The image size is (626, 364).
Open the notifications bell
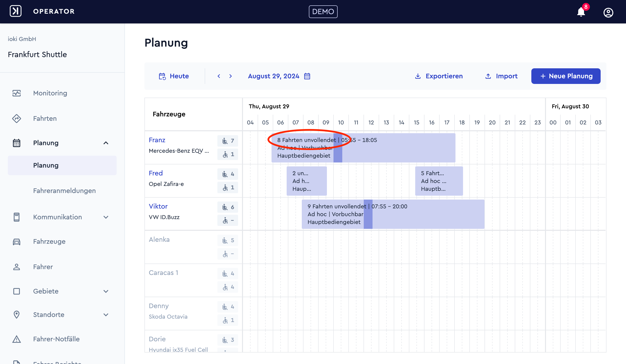coord(581,12)
